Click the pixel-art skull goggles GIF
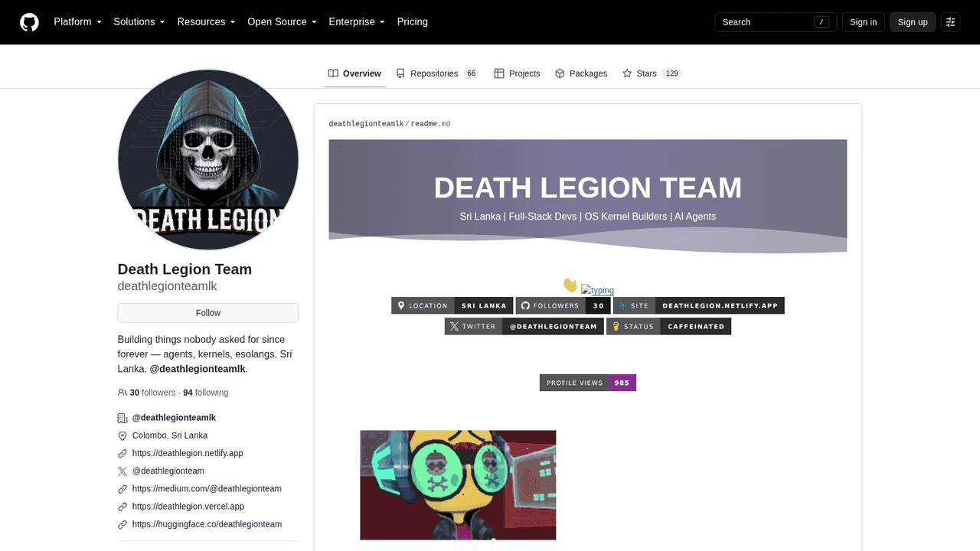Image resolution: width=980 pixels, height=551 pixels. [458, 485]
